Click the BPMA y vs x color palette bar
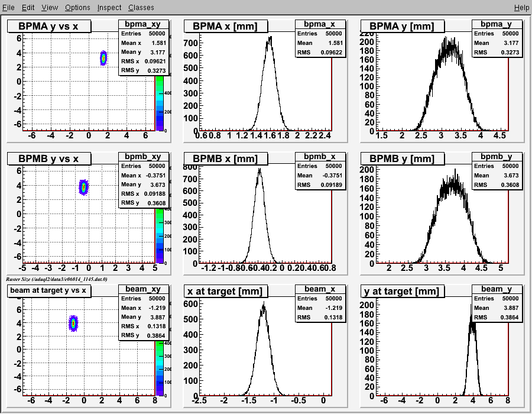The image size is (532, 414). click(x=160, y=103)
